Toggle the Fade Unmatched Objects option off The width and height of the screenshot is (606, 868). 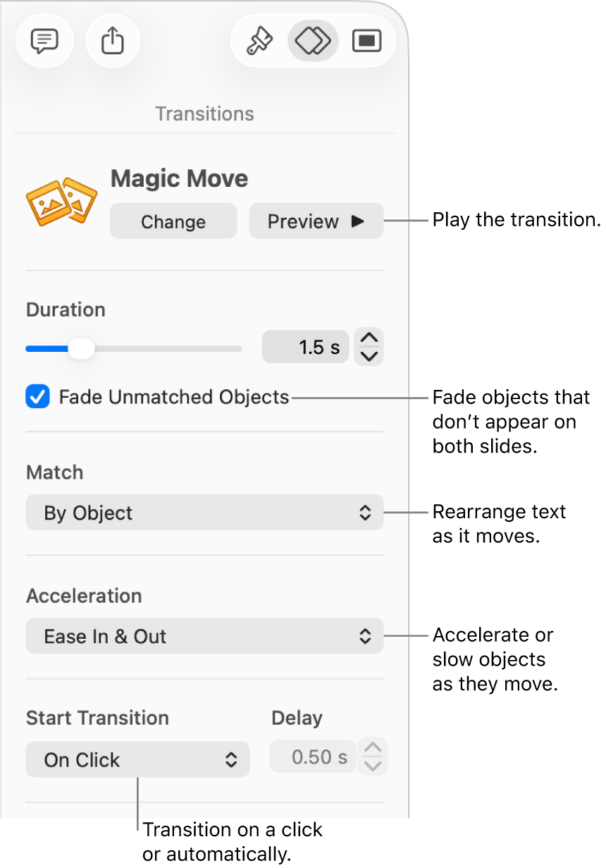[37, 397]
